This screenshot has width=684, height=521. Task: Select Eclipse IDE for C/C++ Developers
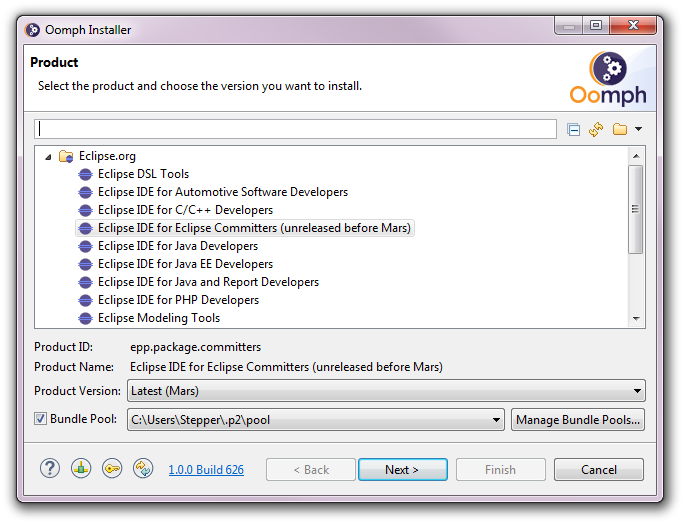(185, 210)
